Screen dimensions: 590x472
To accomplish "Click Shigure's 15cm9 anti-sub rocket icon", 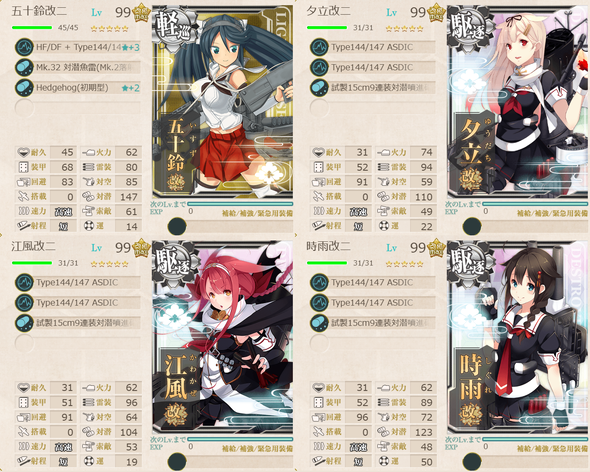I will click(x=319, y=323).
